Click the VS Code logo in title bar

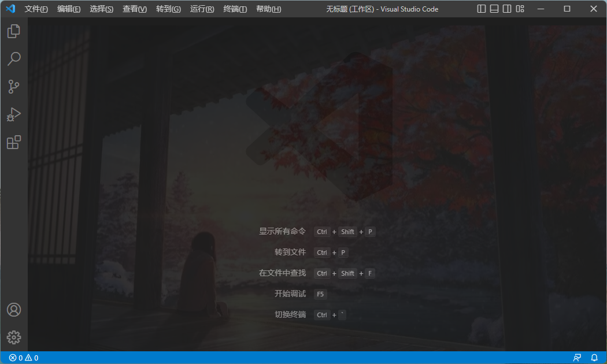[10, 9]
